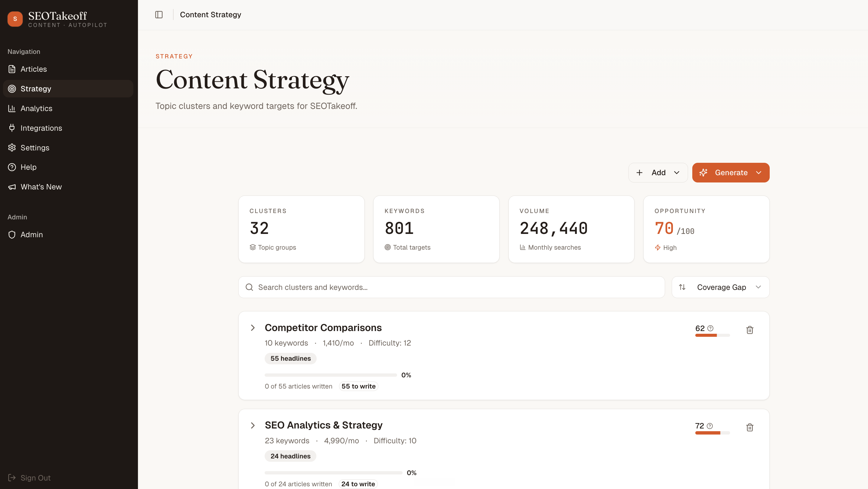Click the Content Strategy breadcrumb text
The image size is (868, 489).
[210, 15]
